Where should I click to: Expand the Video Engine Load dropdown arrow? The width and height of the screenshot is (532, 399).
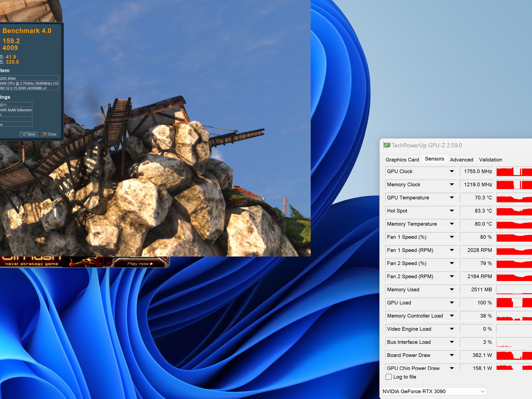[x=452, y=329]
